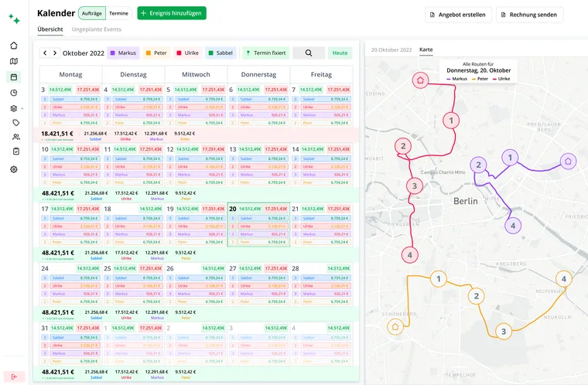588x385 pixels.
Task: Click the green sparkle app logo
Action: tap(14, 19)
